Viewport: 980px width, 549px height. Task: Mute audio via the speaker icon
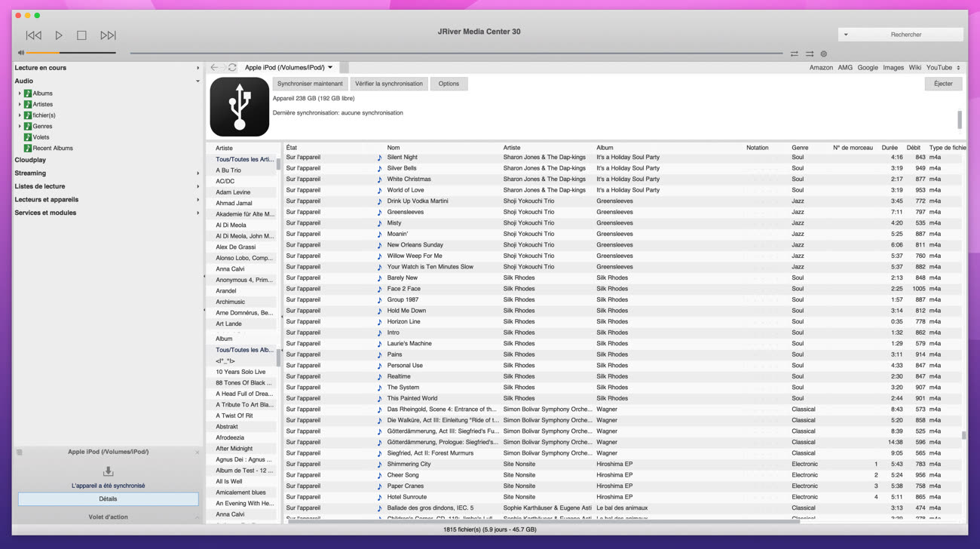(20, 53)
